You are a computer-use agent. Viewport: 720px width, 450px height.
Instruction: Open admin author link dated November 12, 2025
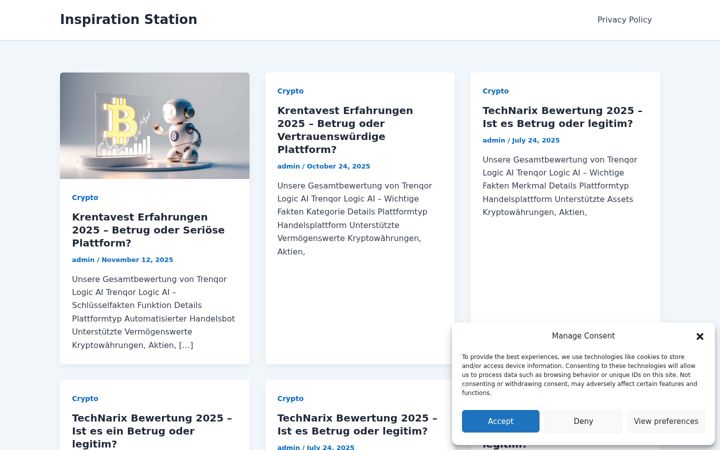tap(83, 259)
